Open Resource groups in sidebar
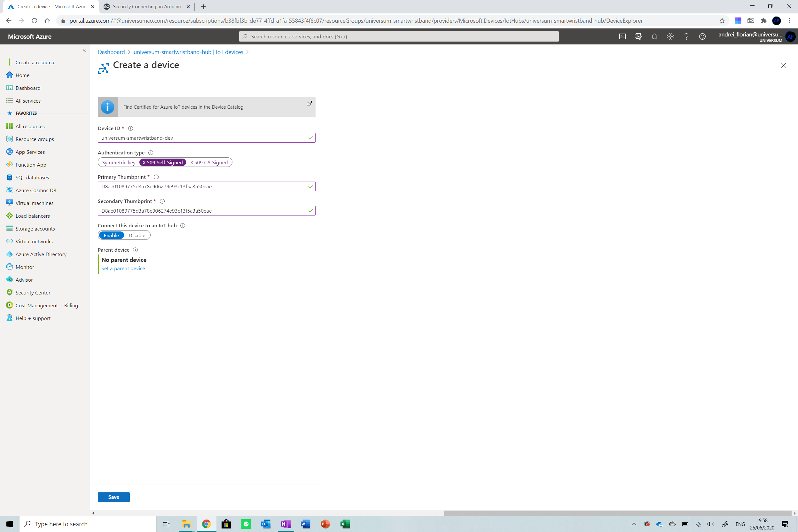The image size is (798, 532). (x=35, y=139)
